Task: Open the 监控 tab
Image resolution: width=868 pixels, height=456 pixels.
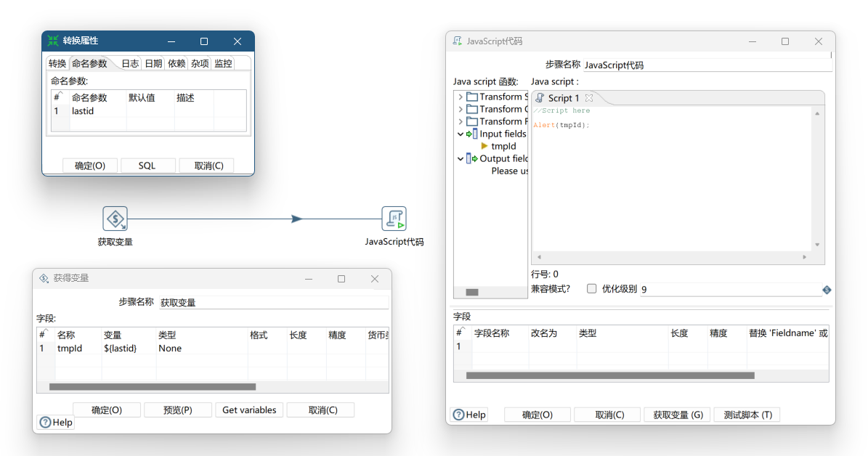Action: pos(223,64)
